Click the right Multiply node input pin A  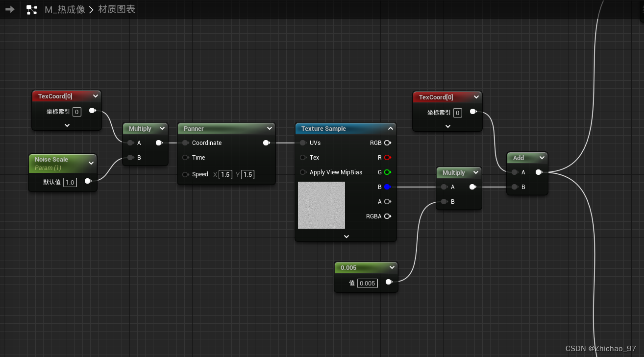(444, 187)
